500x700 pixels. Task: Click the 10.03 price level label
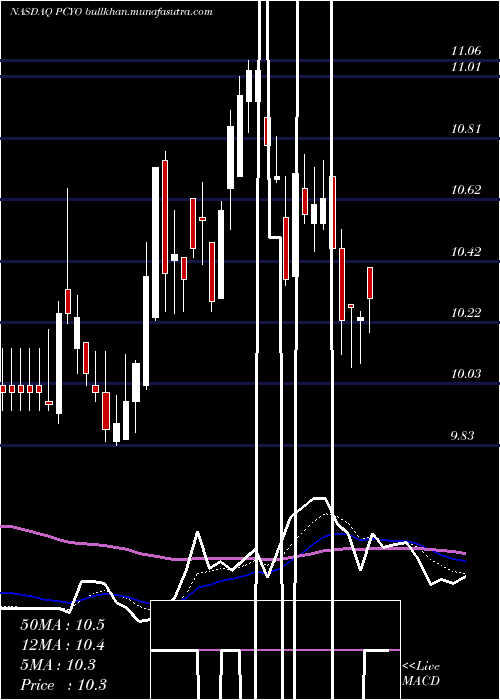[466, 374]
